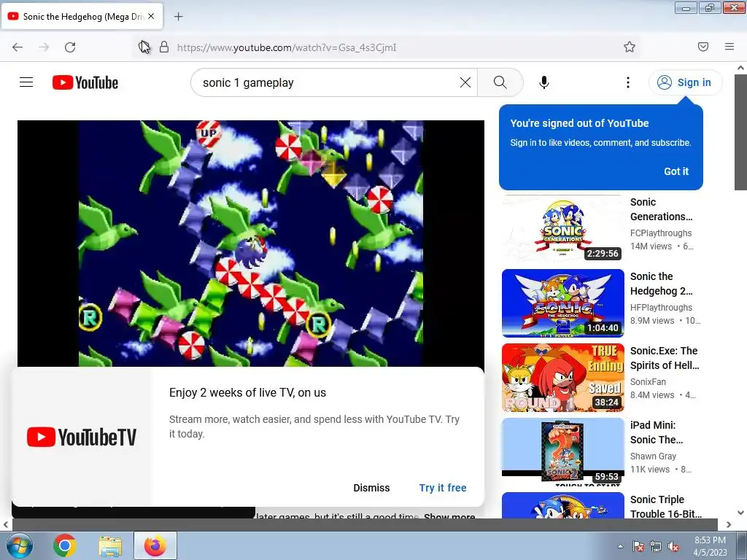Select Firefox taskbar button
747x560 pixels.
pyautogui.click(x=155, y=545)
